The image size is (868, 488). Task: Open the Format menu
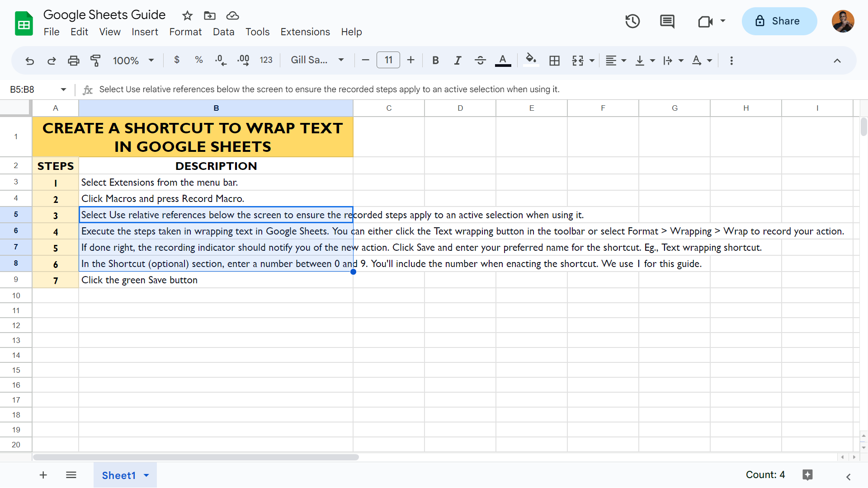pyautogui.click(x=185, y=32)
